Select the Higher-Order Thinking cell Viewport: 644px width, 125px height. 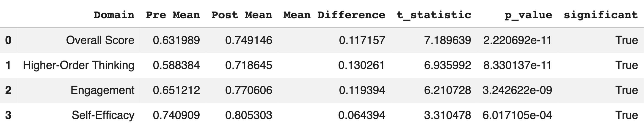pos(79,65)
